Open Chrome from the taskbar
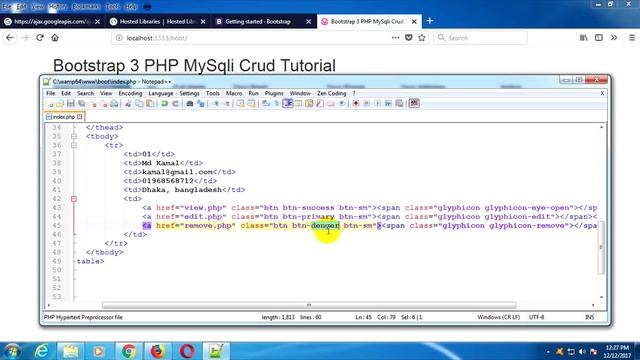 [x=129, y=351]
